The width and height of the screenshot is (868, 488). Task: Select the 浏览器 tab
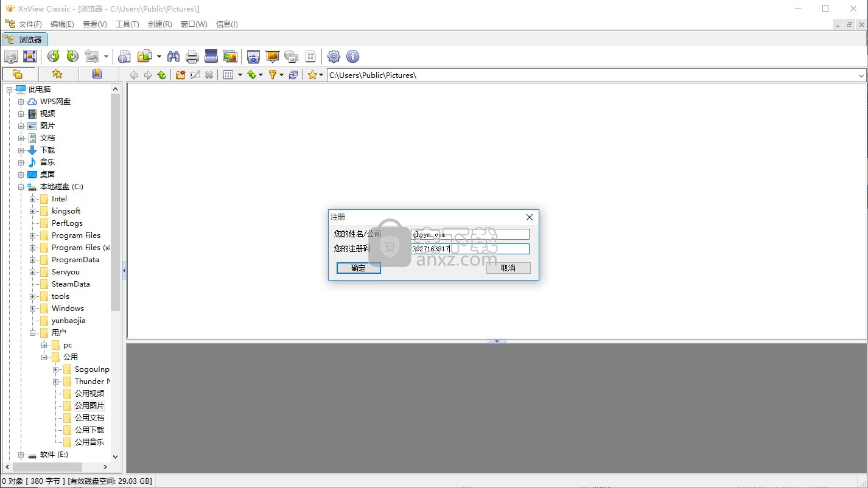pos(25,40)
